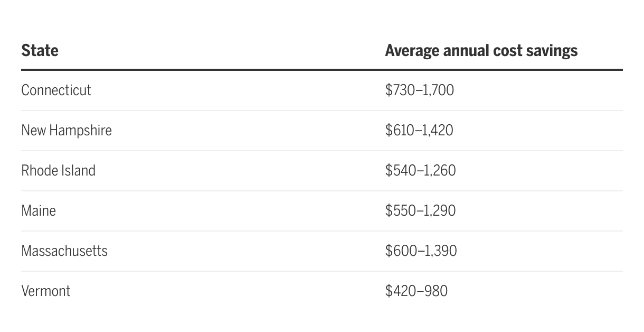The height and width of the screenshot is (332, 644).
Task: Click the $420–980 savings value
Action: [x=416, y=291]
